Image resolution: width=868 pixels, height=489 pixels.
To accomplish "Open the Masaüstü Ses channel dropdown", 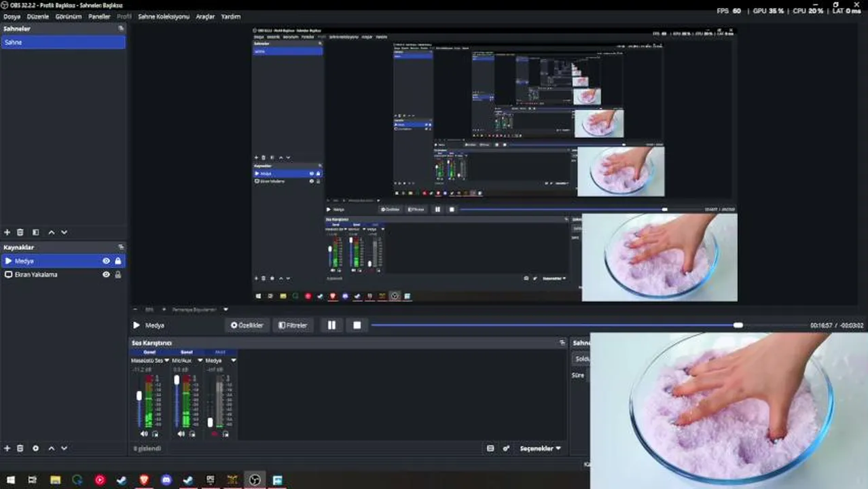I will (166, 361).
